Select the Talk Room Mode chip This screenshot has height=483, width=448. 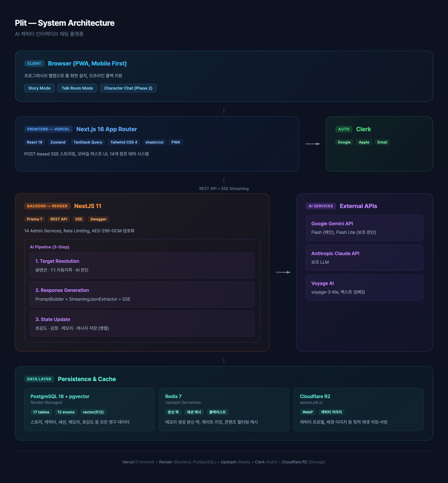click(x=77, y=88)
